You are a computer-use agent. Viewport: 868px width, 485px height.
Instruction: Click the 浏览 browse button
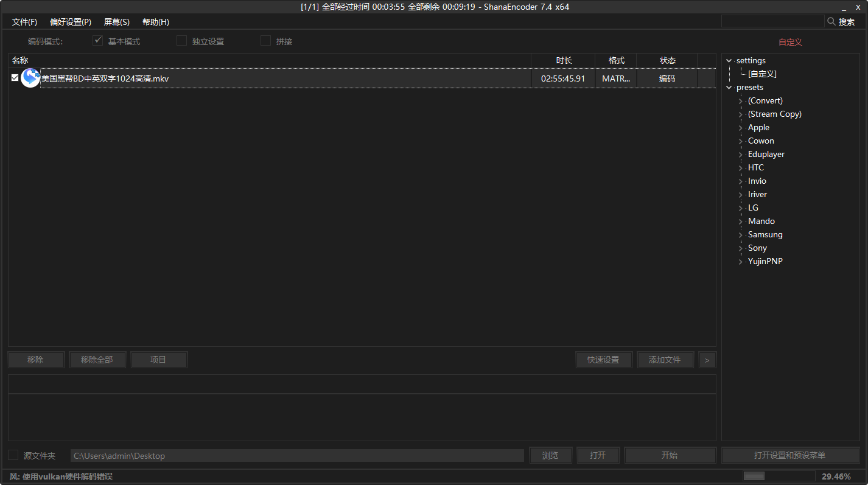click(551, 455)
